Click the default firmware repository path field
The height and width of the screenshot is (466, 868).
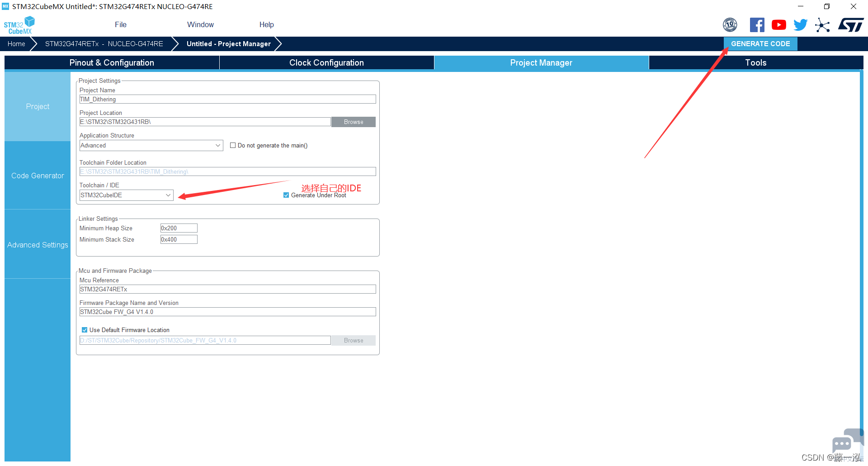point(205,340)
